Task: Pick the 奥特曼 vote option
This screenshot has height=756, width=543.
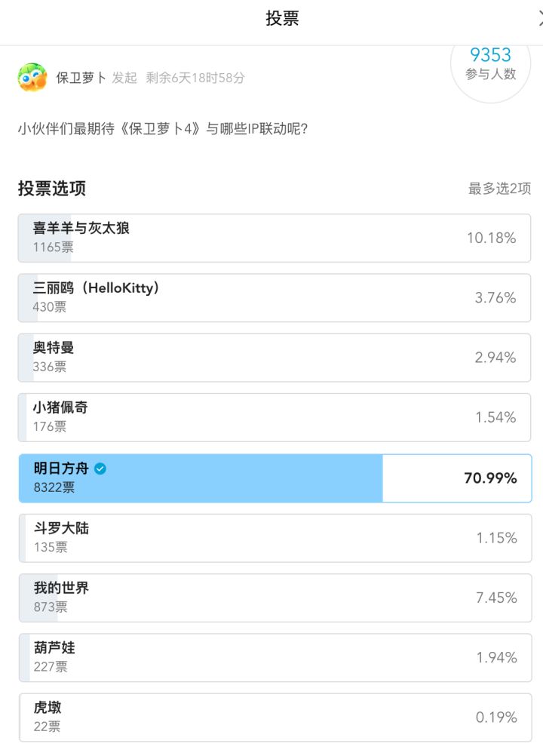Action: [275, 358]
